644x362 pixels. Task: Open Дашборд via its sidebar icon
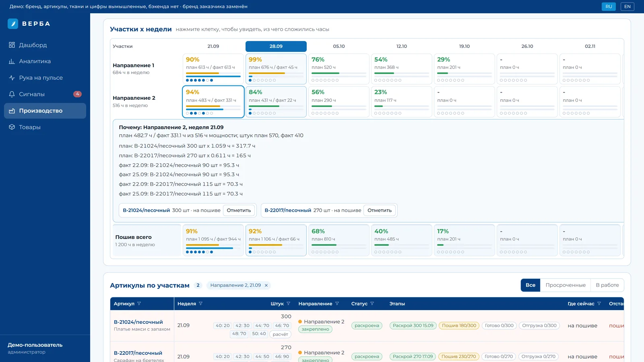click(x=12, y=45)
